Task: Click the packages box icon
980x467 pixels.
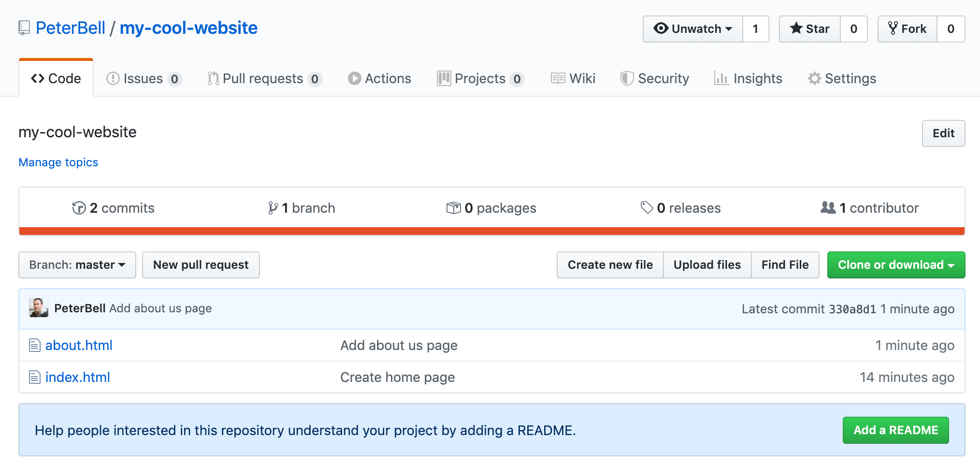Action: click(x=454, y=208)
